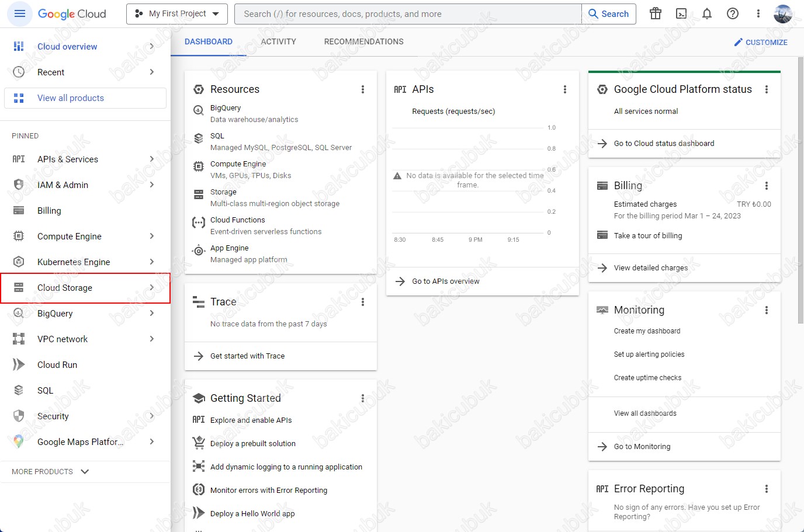
Task: Click the page vertical scrollbar
Action: pos(800,190)
